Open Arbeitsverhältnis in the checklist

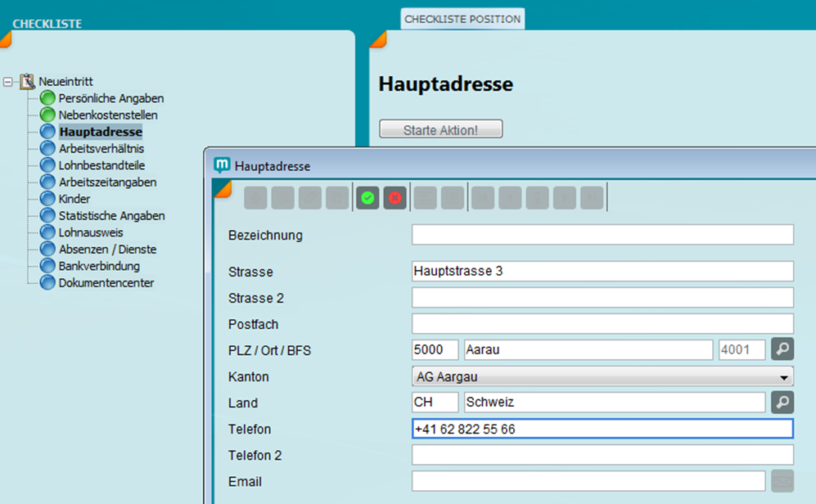coord(101,149)
